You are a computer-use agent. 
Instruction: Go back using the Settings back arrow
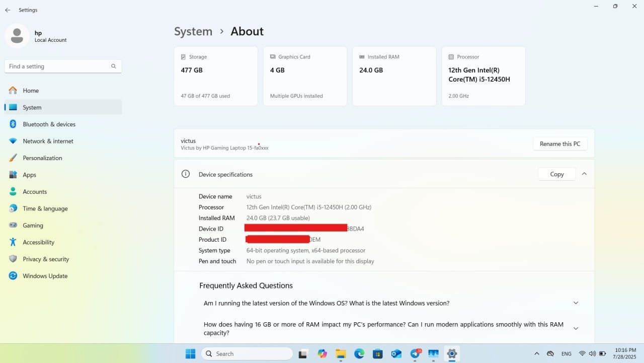click(x=8, y=10)
